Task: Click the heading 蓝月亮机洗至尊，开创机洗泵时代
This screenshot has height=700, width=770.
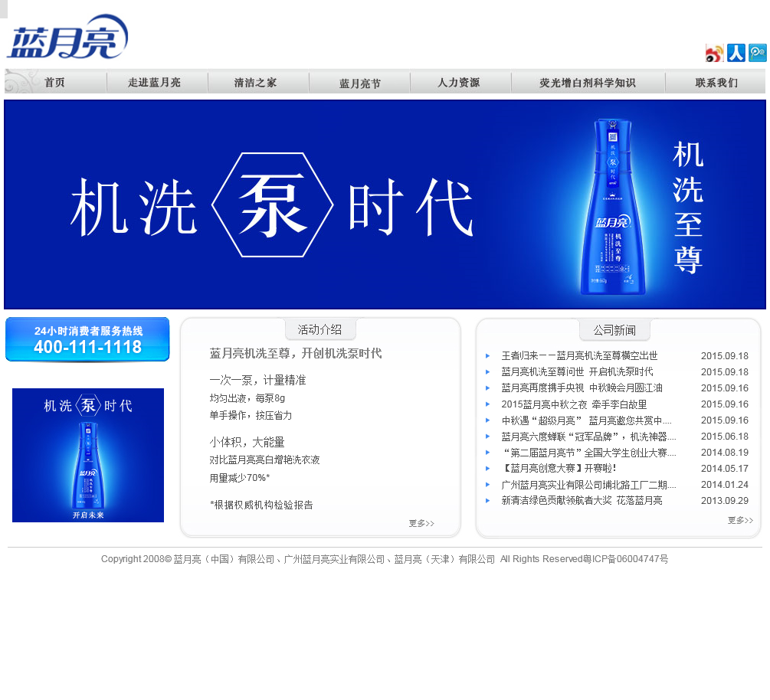Action: [x=296, y=353]
